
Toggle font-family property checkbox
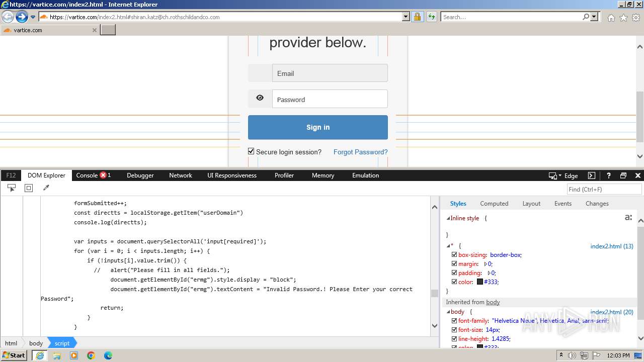pos(454,321)
